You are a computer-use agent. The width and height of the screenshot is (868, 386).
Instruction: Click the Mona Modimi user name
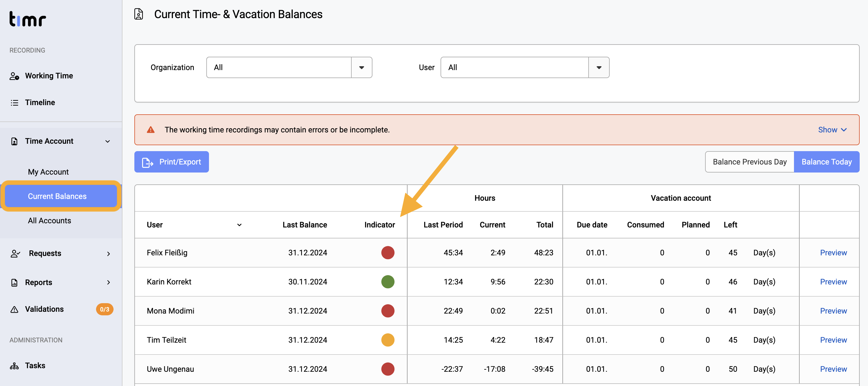click(x=170, y=311)
